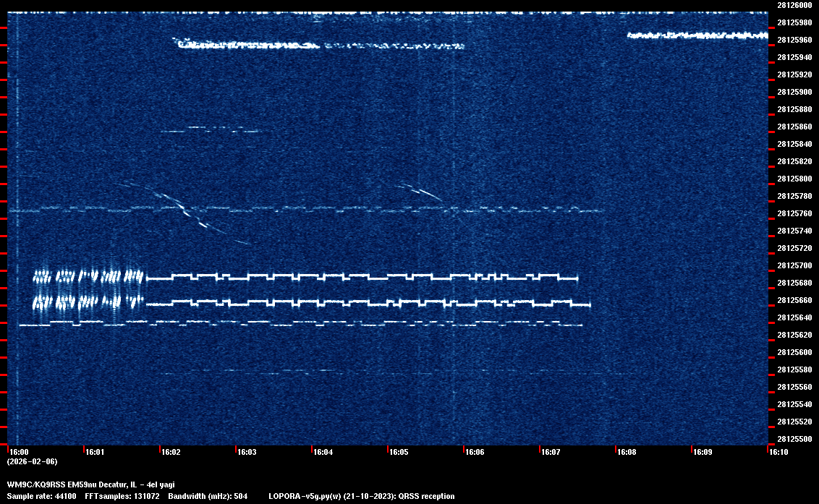
Task: Click the 28125800 frequency scale value
Action: [x=794, y=179]
